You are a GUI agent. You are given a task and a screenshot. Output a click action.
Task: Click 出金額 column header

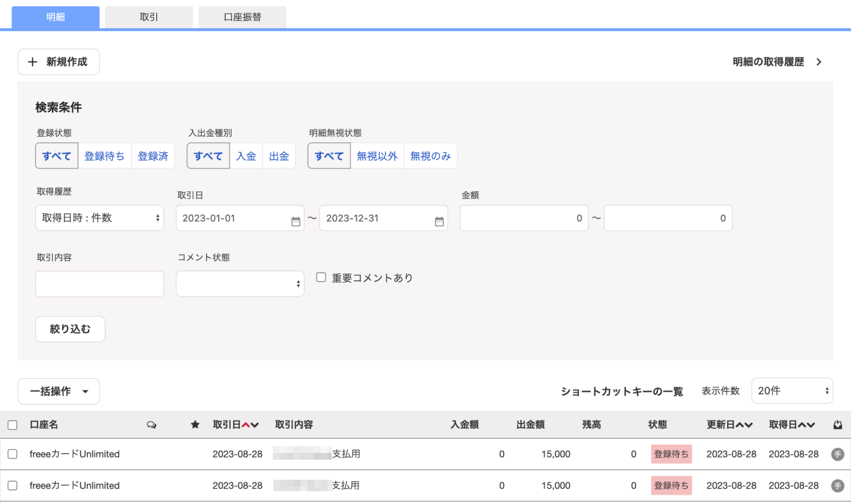(531, 424)
